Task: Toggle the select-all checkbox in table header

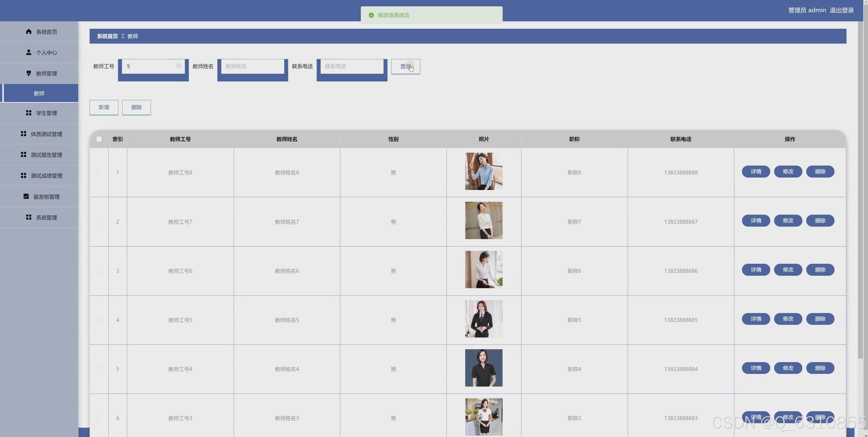Action: (x=99, y=139)
